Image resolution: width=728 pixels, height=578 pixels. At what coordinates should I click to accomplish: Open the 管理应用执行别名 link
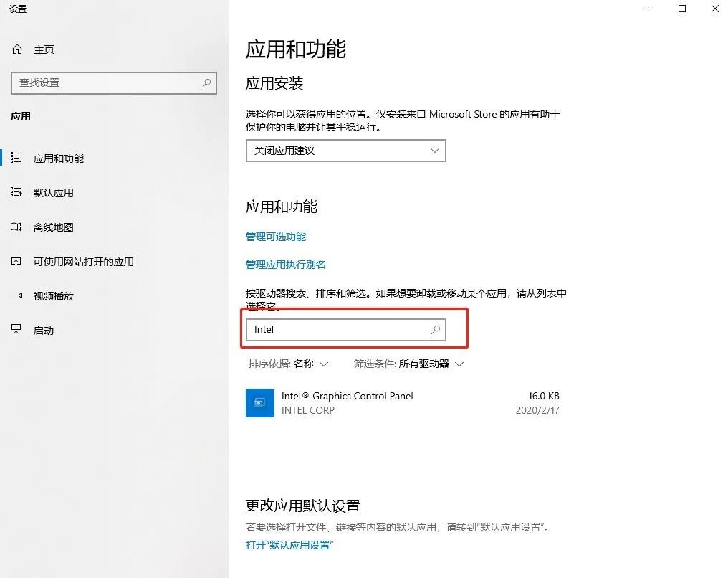(x=285, y=265)
